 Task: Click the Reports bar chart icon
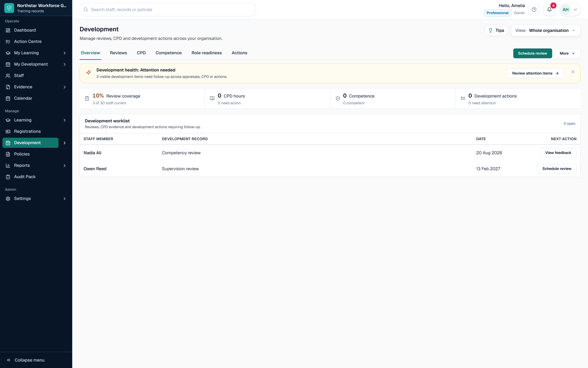pos(8,166)
